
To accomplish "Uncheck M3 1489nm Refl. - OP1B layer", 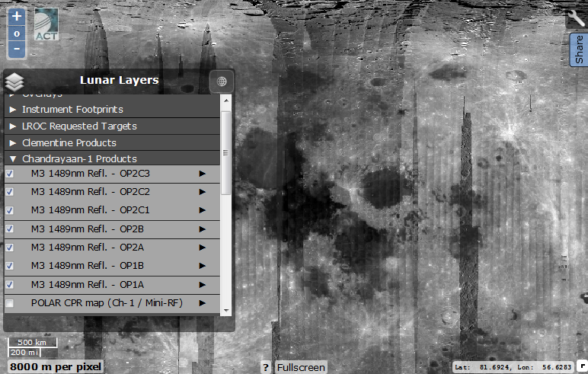I will click(10, 266).
